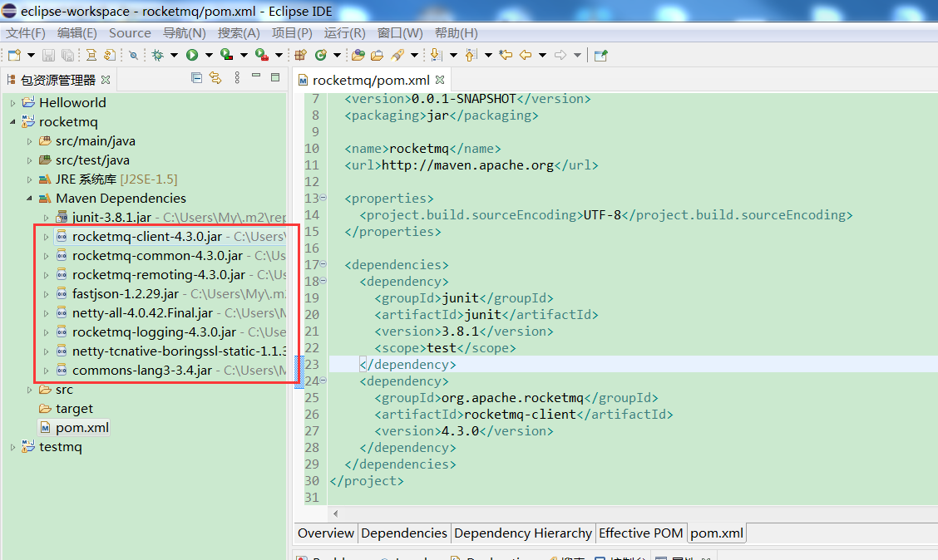Open the Run button dropdown arrow

(x=209, y=55)
